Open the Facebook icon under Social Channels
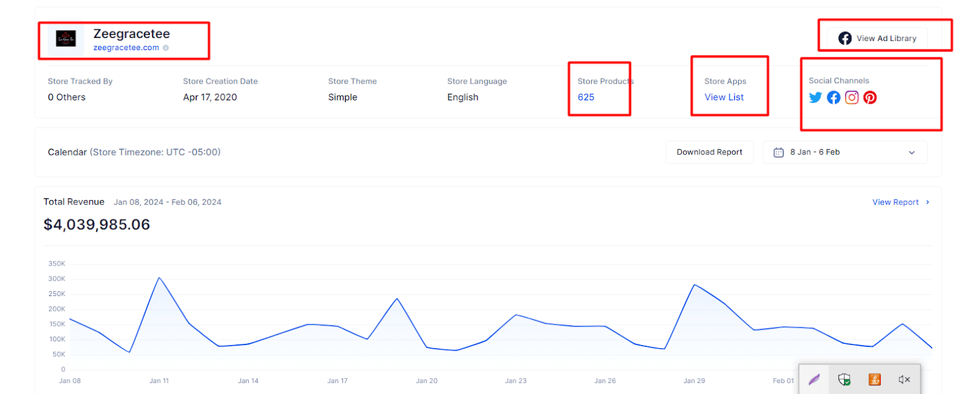Viewport: 980px width, 394px height. coord(834,98)
